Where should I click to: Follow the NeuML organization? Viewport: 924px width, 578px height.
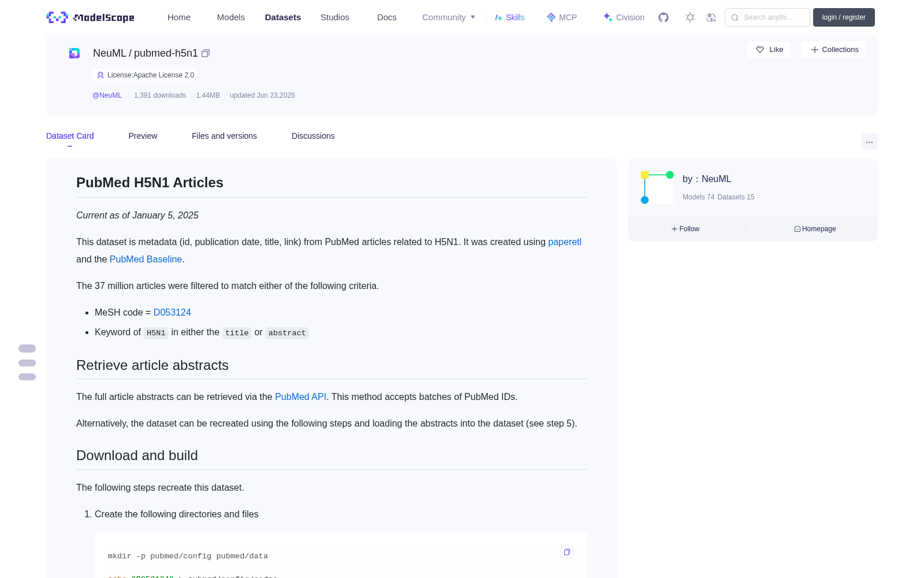(x=685, y=229)
